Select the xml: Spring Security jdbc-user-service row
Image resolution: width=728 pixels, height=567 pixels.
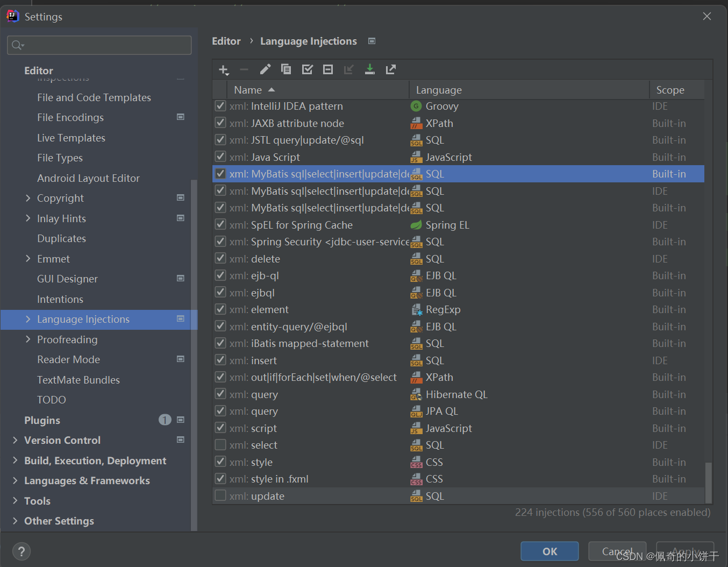pos(459,242)
